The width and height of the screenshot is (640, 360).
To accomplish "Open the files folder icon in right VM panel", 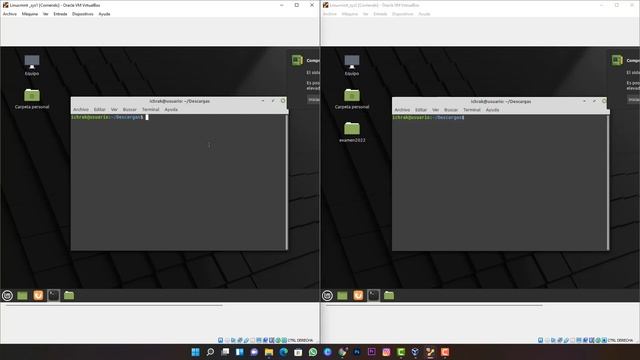I will 389,295.
